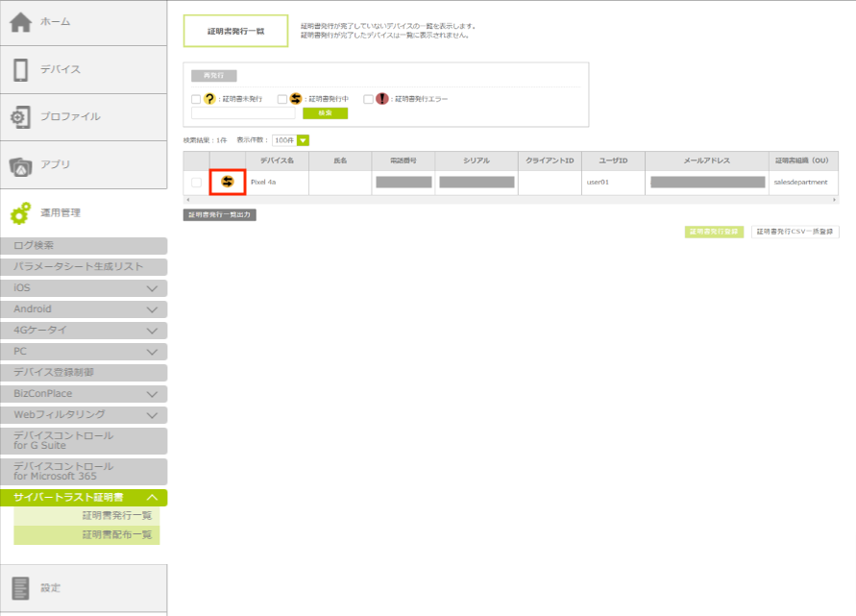Expand the Android submenu in sidebar

(x=151, y=309)
